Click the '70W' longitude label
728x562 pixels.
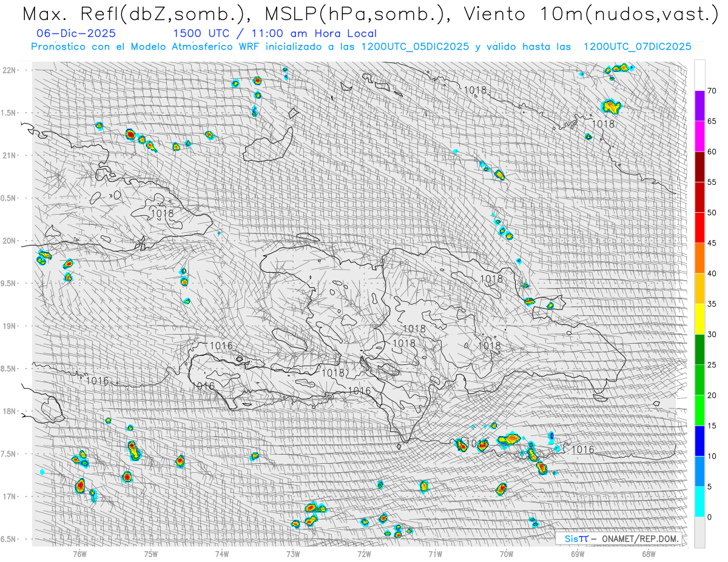[507, 554]
